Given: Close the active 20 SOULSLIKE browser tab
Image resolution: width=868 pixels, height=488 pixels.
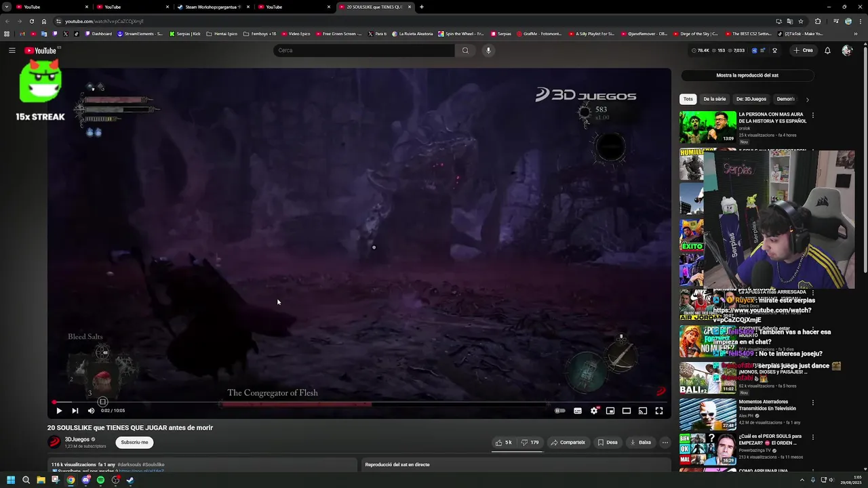Looking at the screenshot, I should tap(409, 7).
